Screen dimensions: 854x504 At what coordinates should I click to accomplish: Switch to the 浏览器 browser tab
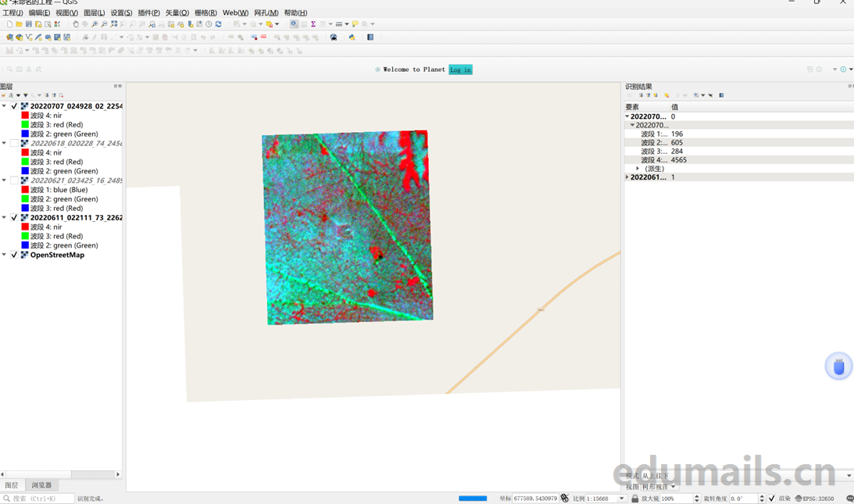[41, 485]
